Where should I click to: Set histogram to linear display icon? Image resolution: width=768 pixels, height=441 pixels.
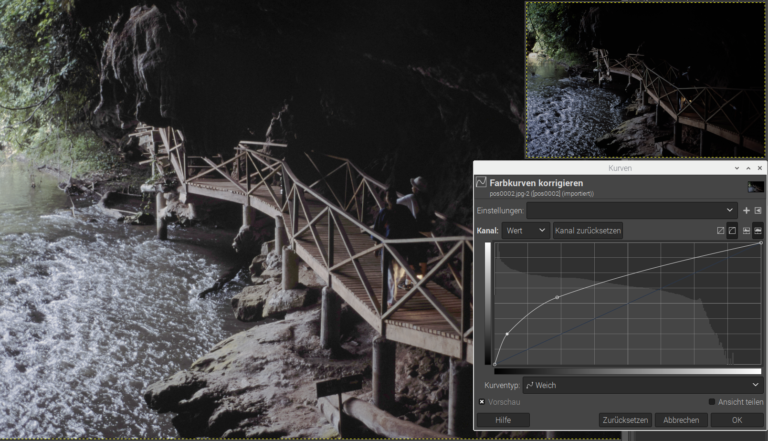coord(746,231)
